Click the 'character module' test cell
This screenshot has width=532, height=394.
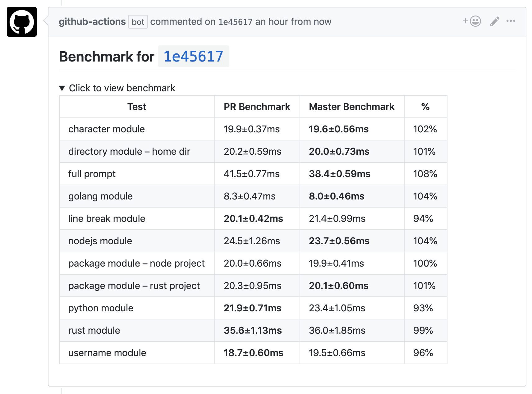pos(107,129)
